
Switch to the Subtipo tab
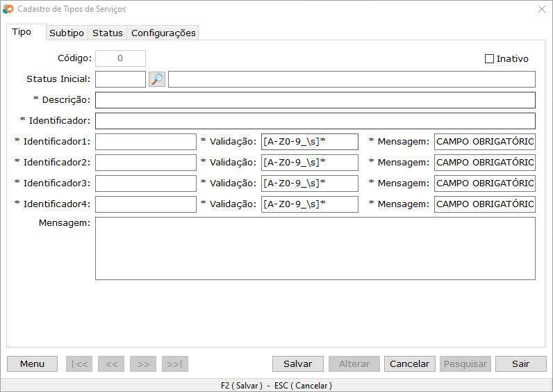(67, 33)
